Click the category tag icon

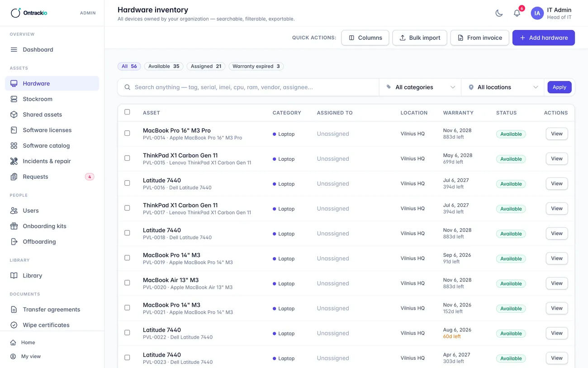(x=389, y=87)
